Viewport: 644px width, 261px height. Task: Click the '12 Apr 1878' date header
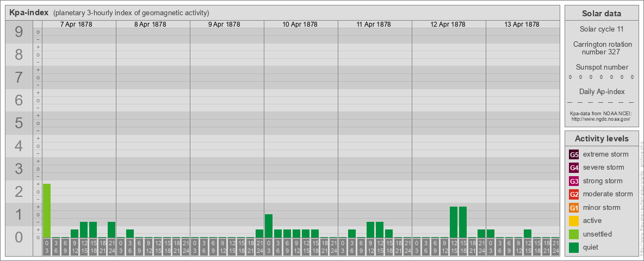coord(448,24)
